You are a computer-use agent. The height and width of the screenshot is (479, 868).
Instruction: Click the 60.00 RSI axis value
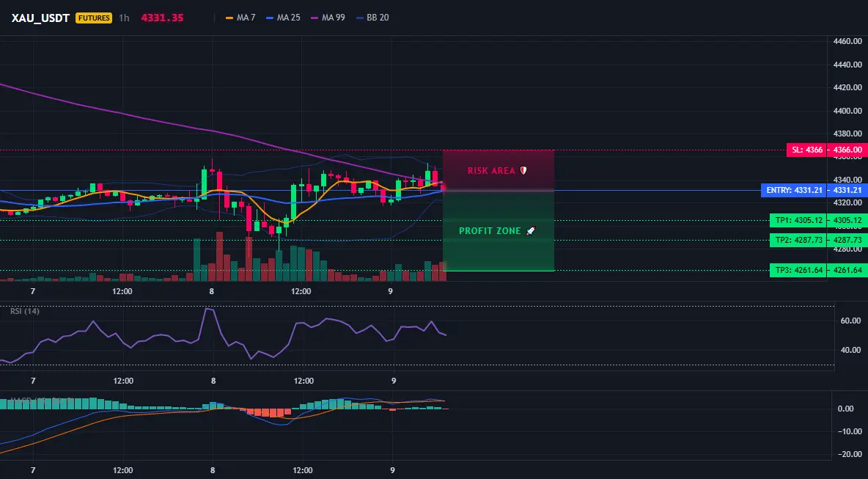851,321
